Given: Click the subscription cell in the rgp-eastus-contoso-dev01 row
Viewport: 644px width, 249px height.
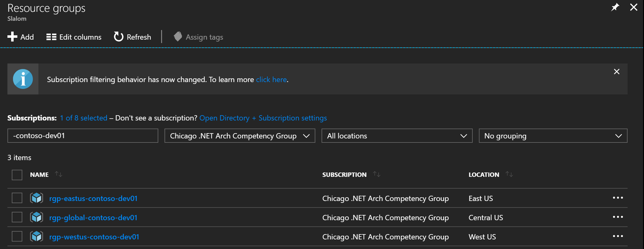Looking at the screenshot, I should coord(386,199).
